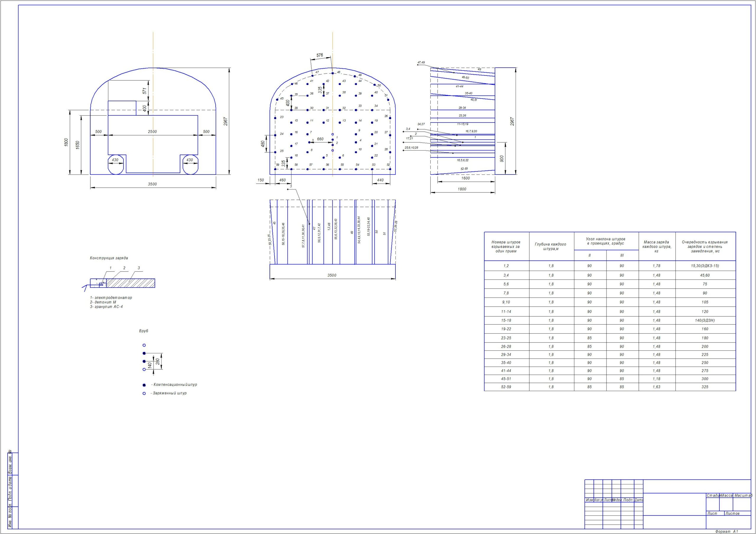This screenshot has height=534, width=756.
Task: Click the '660' cut spacing dimension
Action: click(x=320, y=139)
